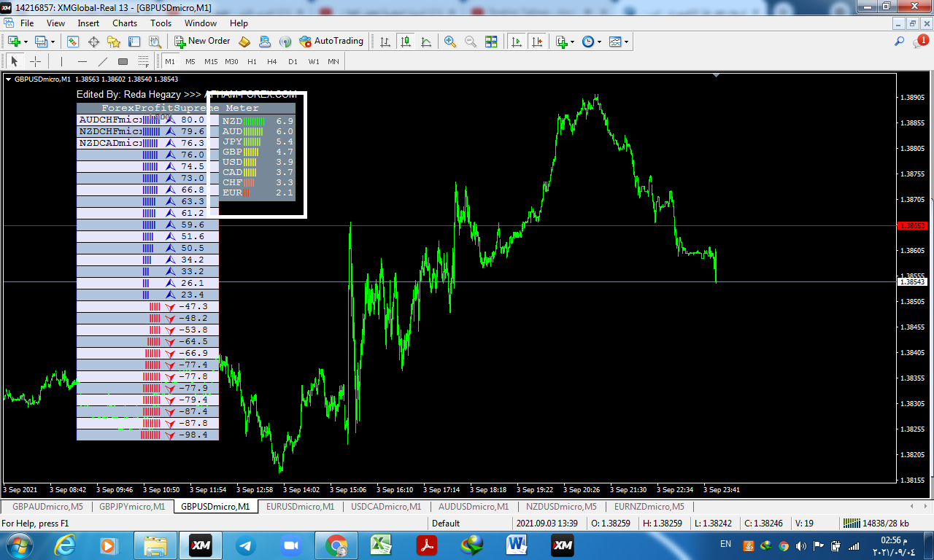Click the cloud account icon beside MetaEditor

(x=265, y=42)
